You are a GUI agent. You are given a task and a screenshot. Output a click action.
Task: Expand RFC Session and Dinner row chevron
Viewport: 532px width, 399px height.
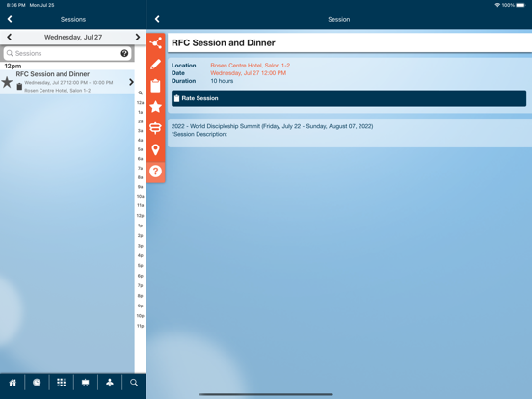pos(131,82)
